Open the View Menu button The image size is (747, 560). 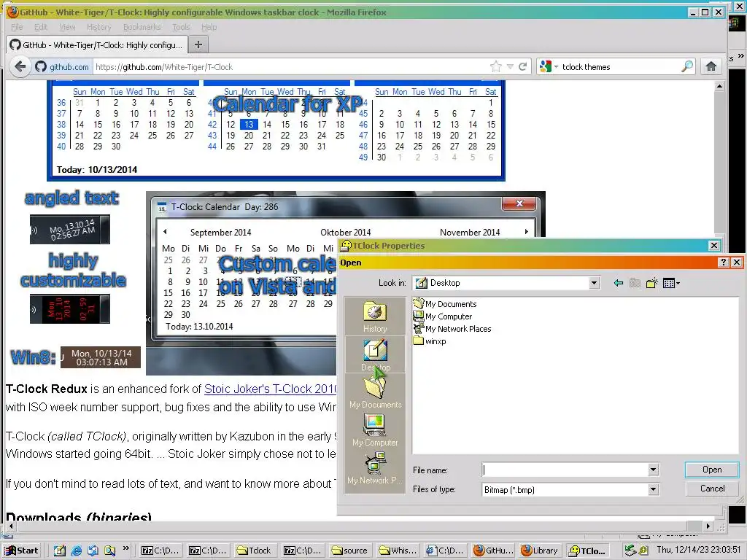[671, 284]
